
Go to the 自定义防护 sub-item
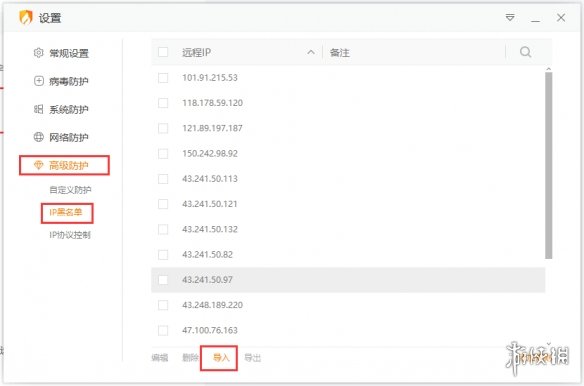(x=70, y=190)
